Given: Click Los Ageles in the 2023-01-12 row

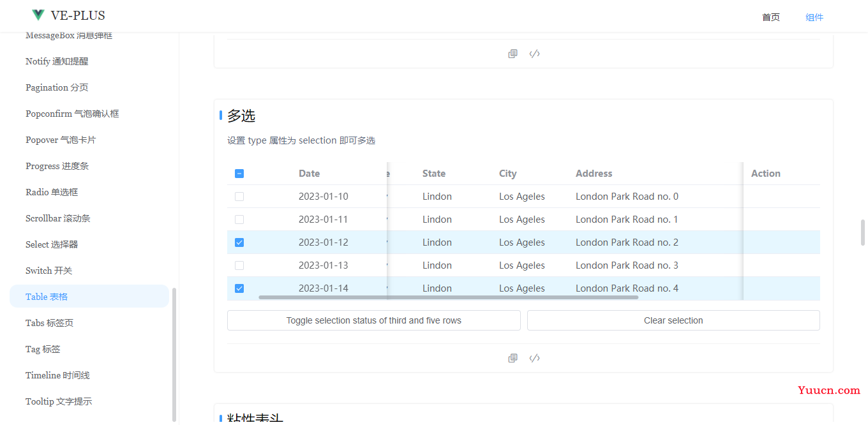Looking at the screenshot, I should tap(522, 242).
